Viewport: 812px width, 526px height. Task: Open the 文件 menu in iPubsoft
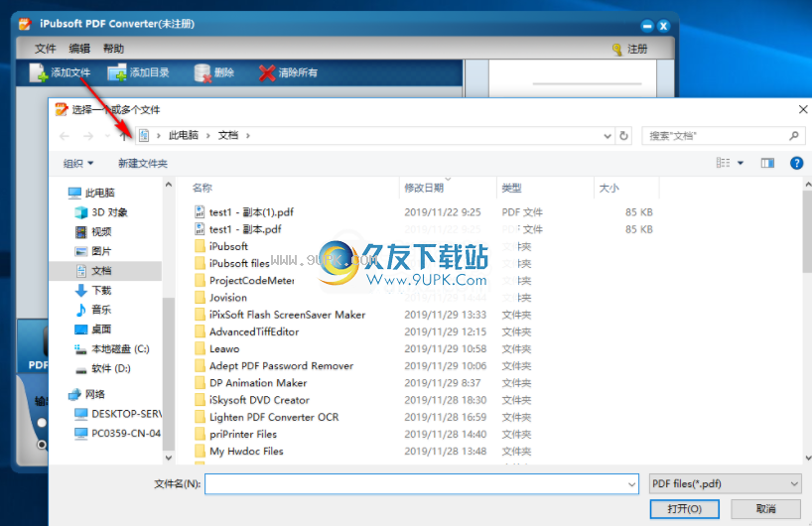[x=45, y=49]
